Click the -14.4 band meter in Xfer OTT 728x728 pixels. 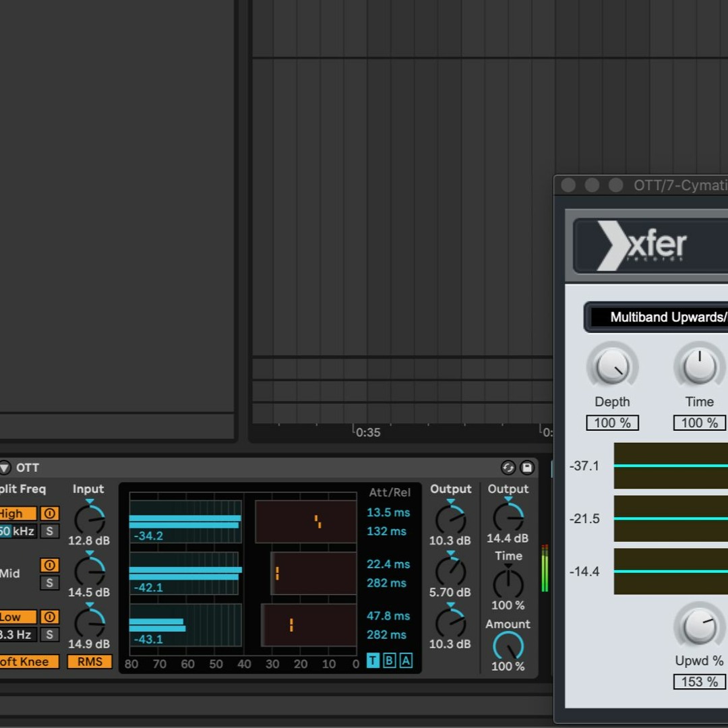coord(671,571)
